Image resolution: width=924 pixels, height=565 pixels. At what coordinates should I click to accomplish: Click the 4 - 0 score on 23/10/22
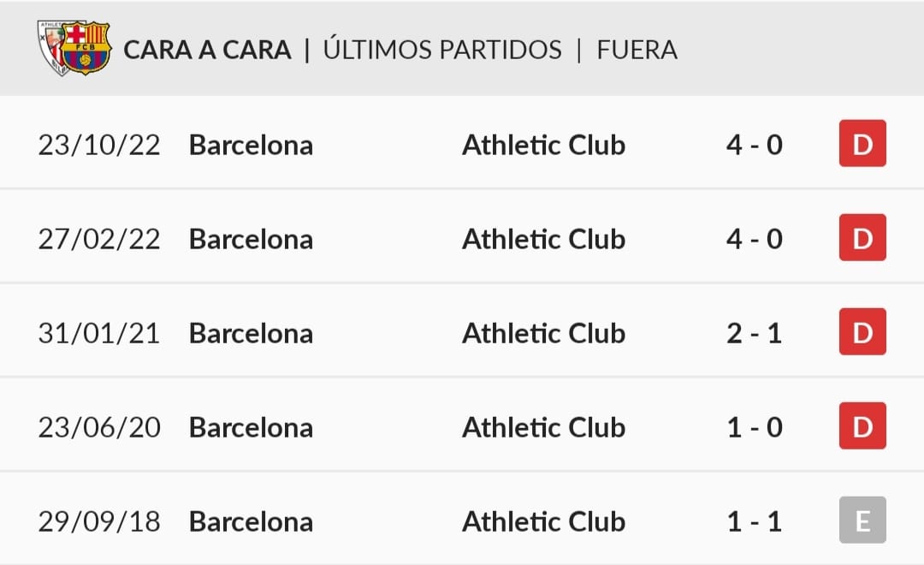click(755, 145)
